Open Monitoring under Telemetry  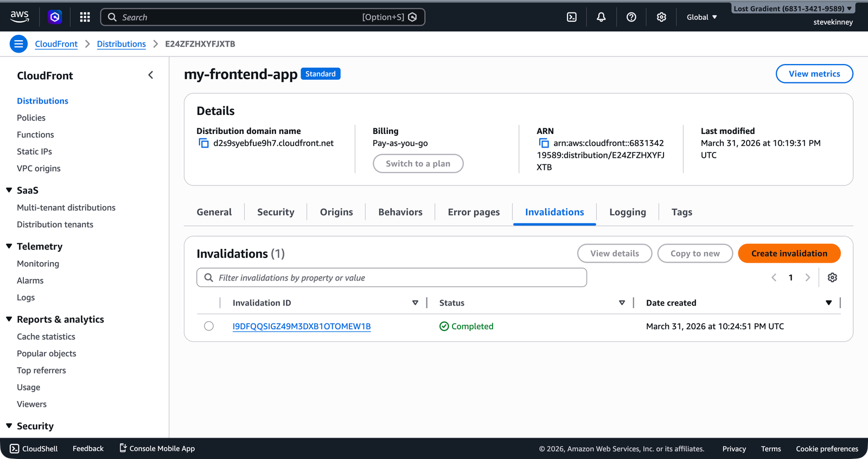pos(38,264)
